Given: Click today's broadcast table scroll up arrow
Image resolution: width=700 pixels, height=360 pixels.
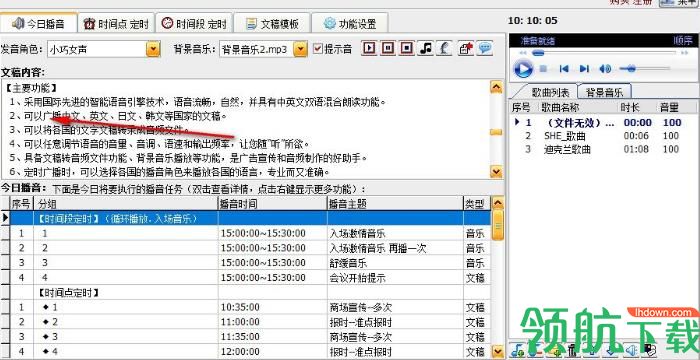Looking at the screenshot, I should pyautogui.click(x=497, y=204).
